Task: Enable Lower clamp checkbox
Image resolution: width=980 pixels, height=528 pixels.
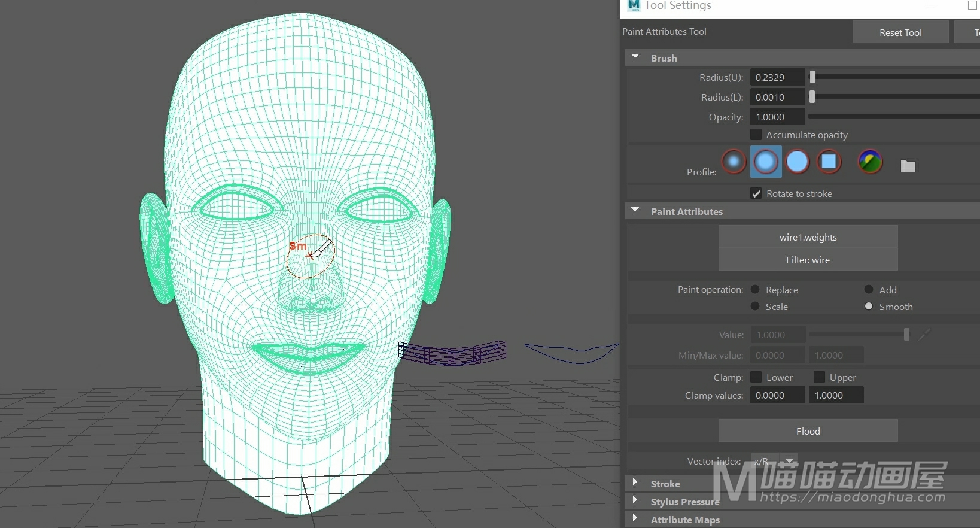Action: click(756, 377)
